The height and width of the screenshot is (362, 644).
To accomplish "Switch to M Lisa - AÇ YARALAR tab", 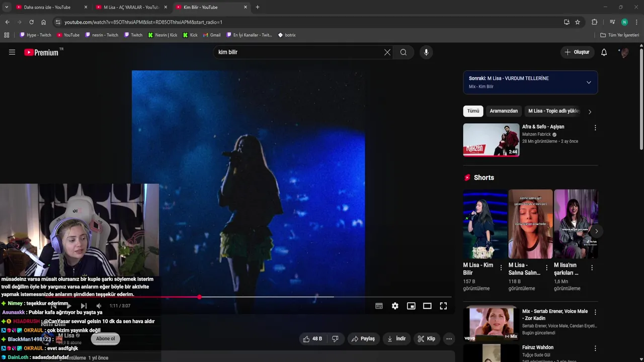I will 131,7.
